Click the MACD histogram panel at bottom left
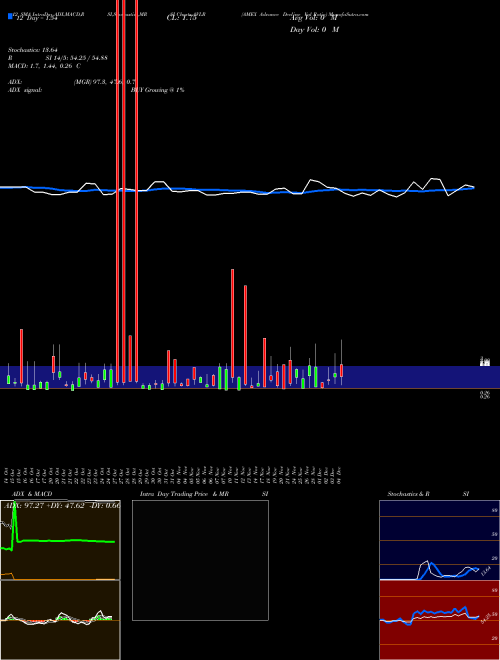 [x=60, y=620]
